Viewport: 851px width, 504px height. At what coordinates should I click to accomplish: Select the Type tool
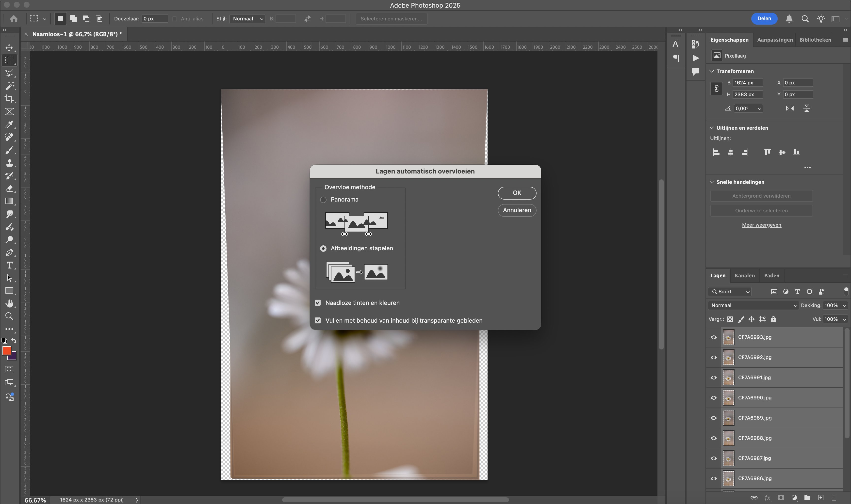[x=9, y=265]
